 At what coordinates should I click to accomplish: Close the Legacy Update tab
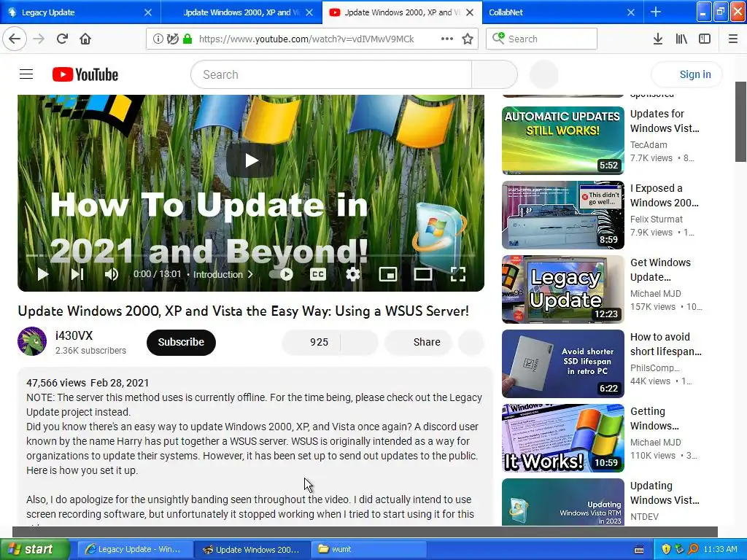coord(148,12)
